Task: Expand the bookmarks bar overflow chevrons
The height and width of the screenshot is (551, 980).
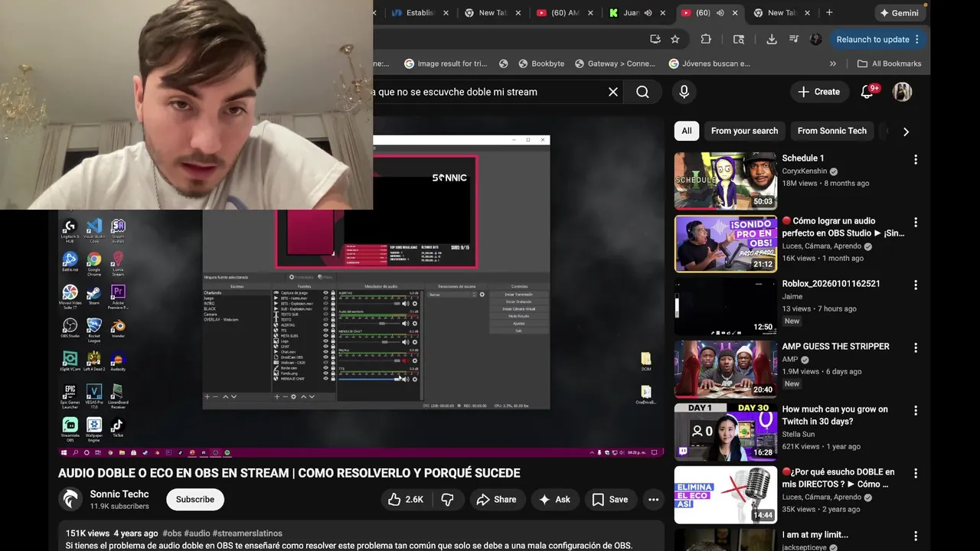Action: [833, 64]
